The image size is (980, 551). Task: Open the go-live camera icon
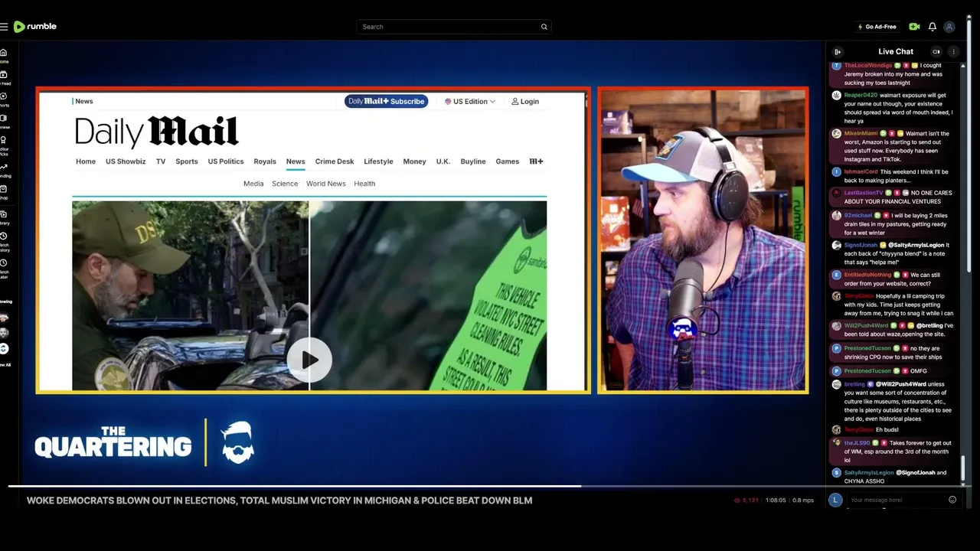[914, 27]
